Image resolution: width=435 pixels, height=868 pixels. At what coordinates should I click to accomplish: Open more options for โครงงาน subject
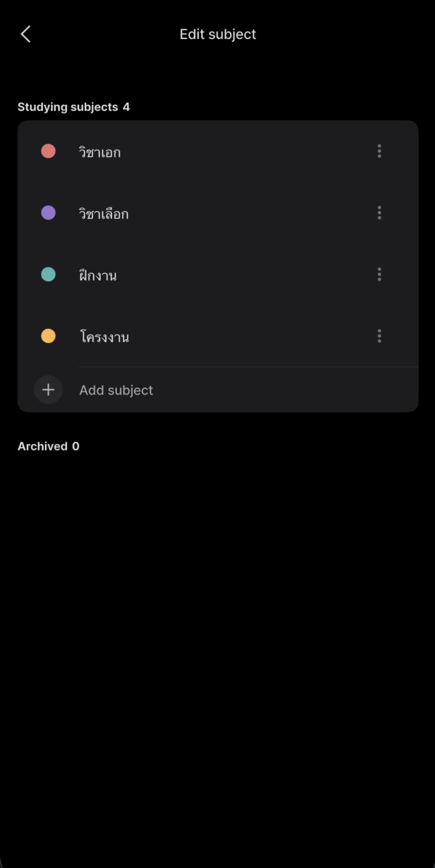[379, 336]
